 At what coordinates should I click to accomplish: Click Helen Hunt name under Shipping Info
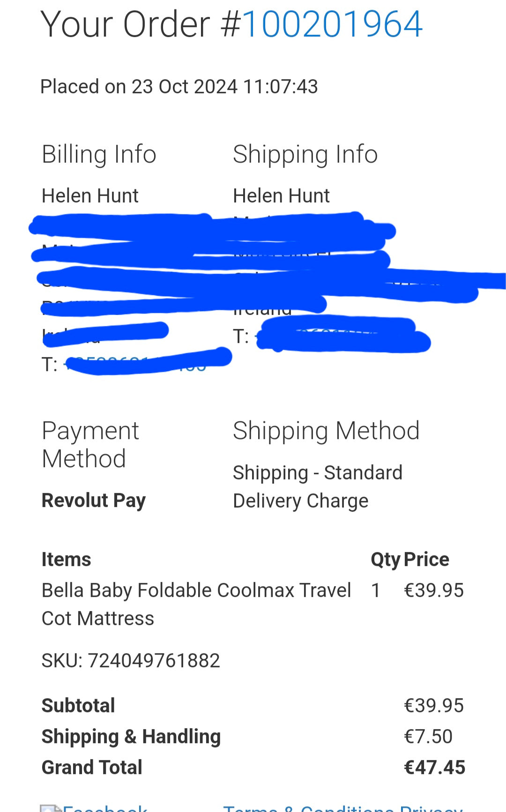coord(281,196)
